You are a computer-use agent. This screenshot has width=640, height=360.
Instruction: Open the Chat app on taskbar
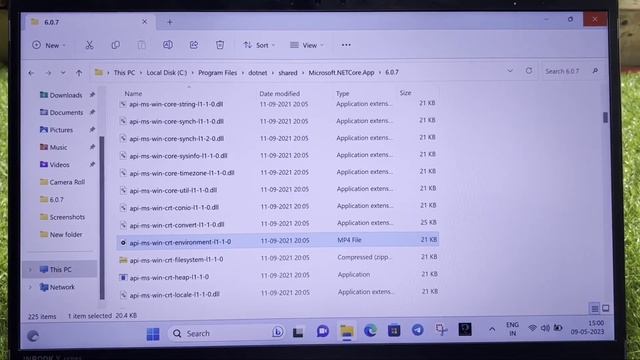tap(322, 331)
